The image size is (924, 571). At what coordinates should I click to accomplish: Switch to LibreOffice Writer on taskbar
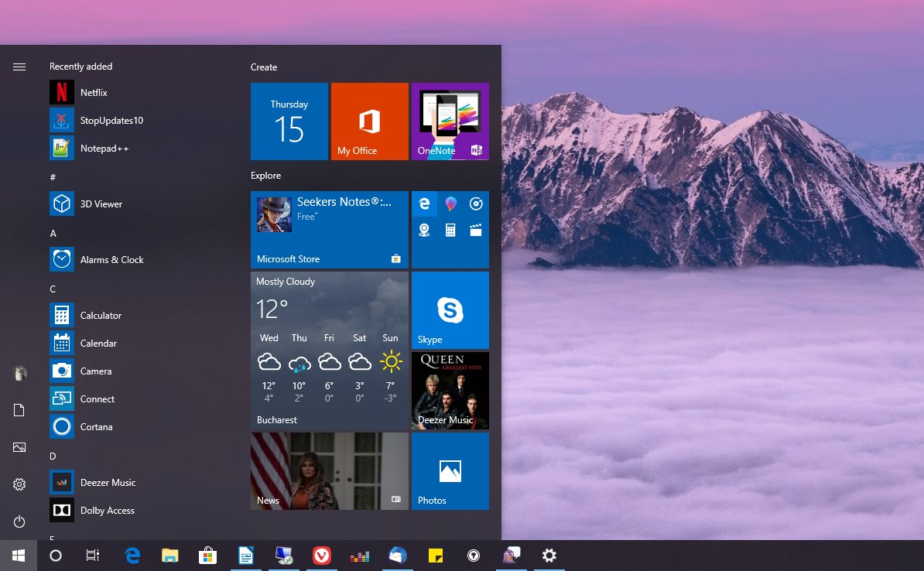click(x=246, y=556)
